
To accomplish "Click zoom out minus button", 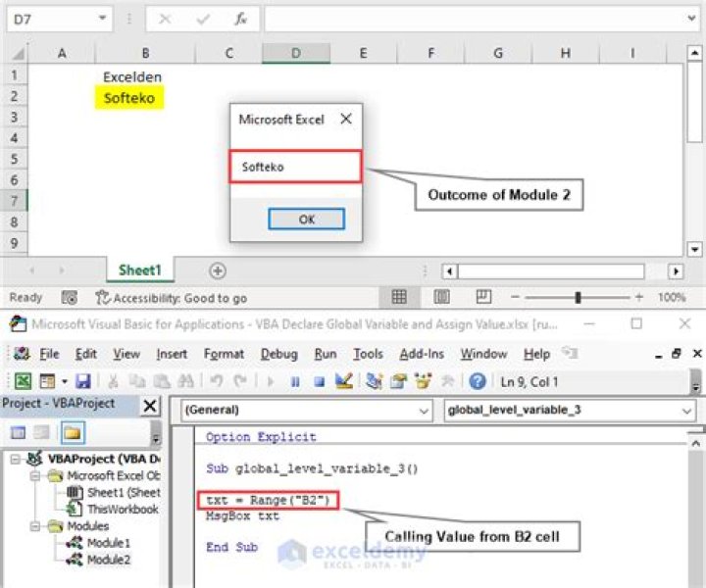I will (x=515, y=297).
